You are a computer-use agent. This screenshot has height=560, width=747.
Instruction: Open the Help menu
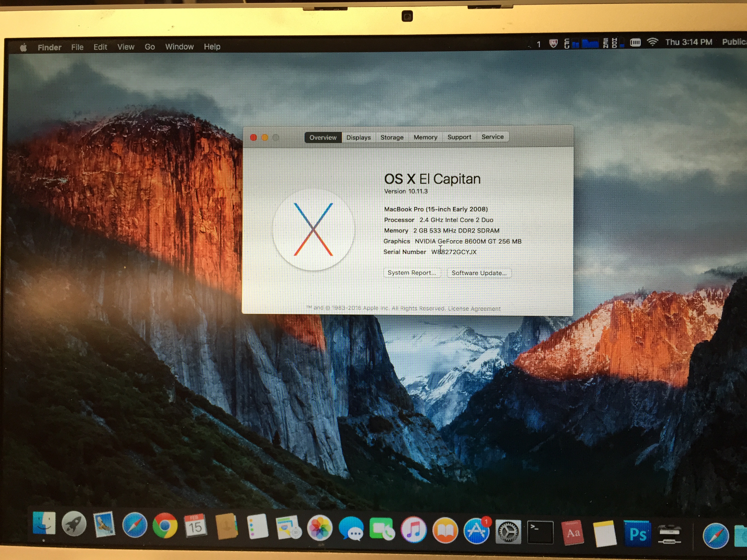click(x=212, y=47)
